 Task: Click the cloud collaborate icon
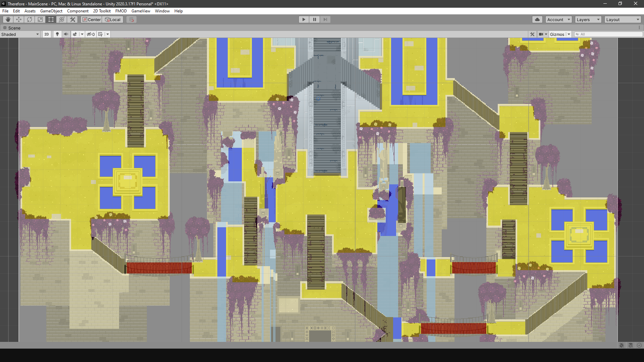[537, 19]
